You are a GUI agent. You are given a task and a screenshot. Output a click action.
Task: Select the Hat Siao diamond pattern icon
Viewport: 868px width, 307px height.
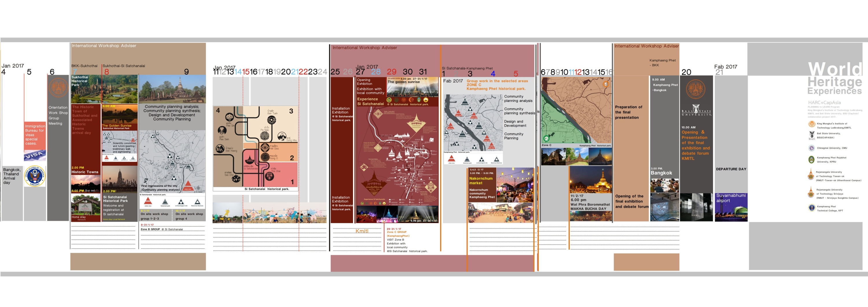click(x=265, y=147)
